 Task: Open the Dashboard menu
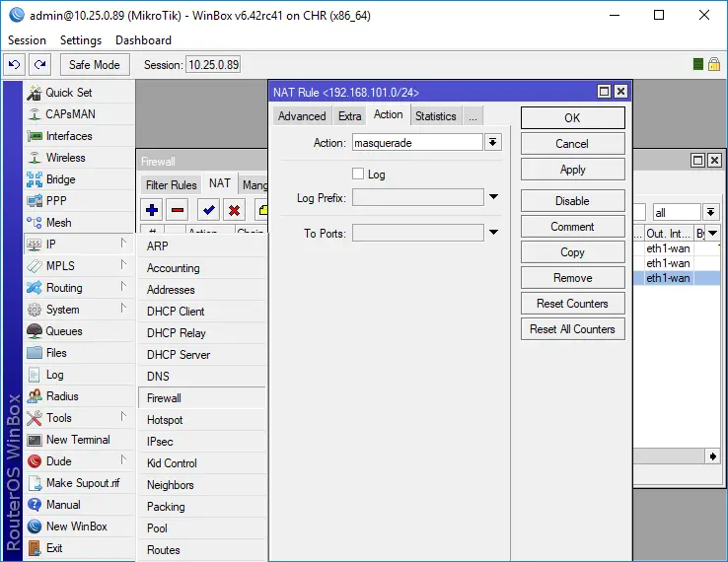[143, 40]
